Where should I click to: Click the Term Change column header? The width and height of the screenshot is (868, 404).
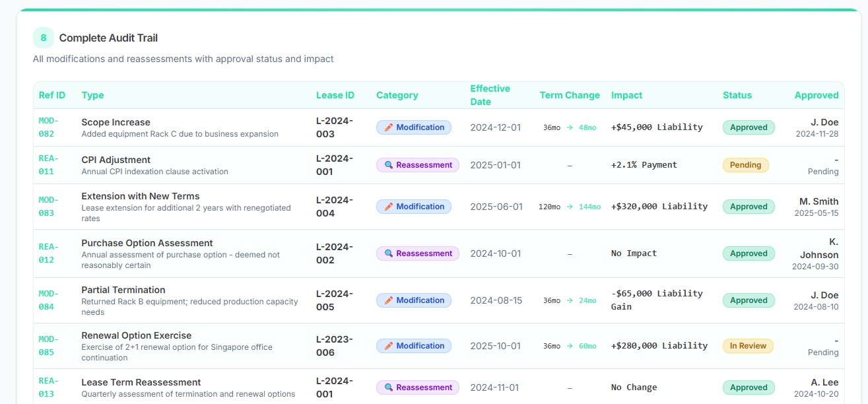tap(570, 95)
